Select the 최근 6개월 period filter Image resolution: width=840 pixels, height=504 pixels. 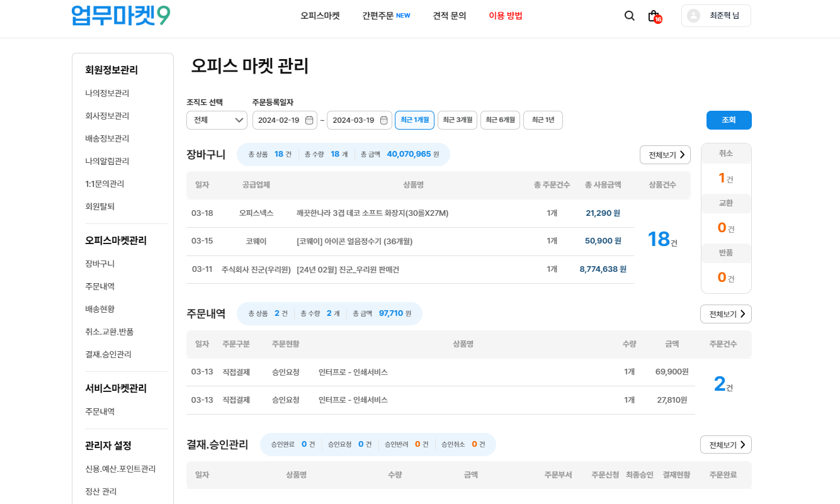tap(500, 120)
